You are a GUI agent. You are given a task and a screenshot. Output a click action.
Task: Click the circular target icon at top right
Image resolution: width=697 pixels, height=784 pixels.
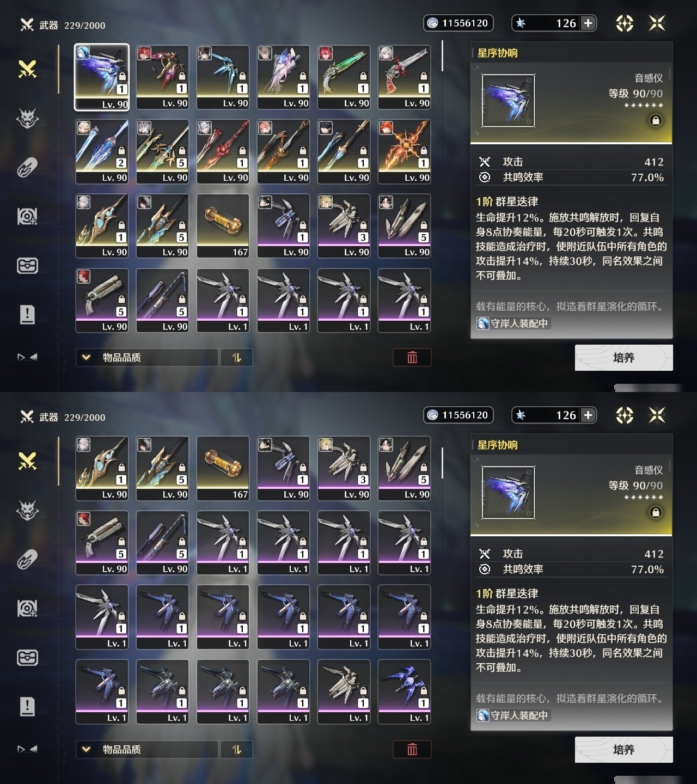(x=625, y=23)
